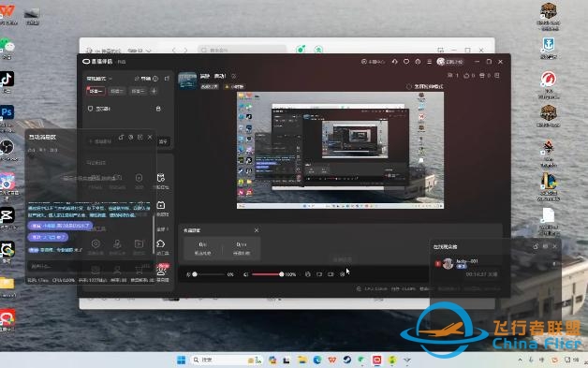588x368 pixels.
Task: Click the chat panel vertical scrollbar
Action: click(x=154, y=234)
